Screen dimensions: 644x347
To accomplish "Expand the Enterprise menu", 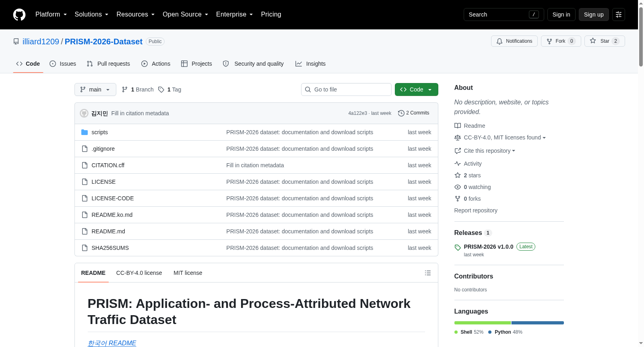I will [235, 15].
